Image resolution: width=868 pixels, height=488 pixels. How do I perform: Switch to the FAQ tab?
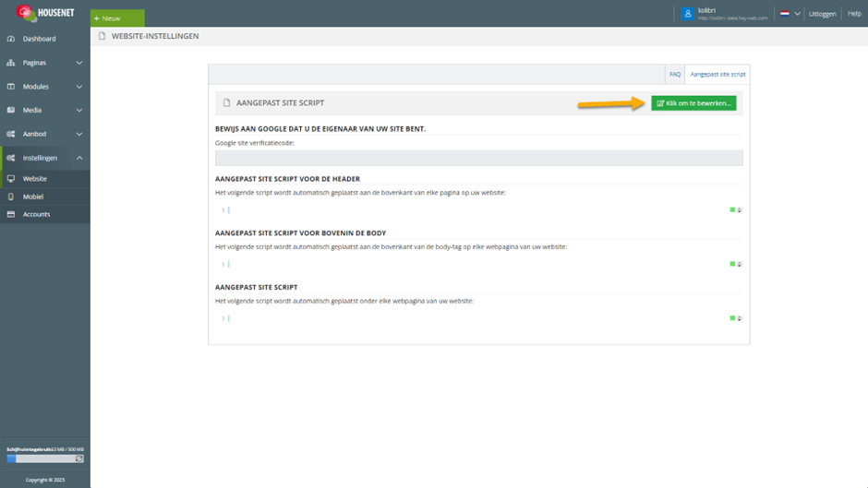[675, 74]
